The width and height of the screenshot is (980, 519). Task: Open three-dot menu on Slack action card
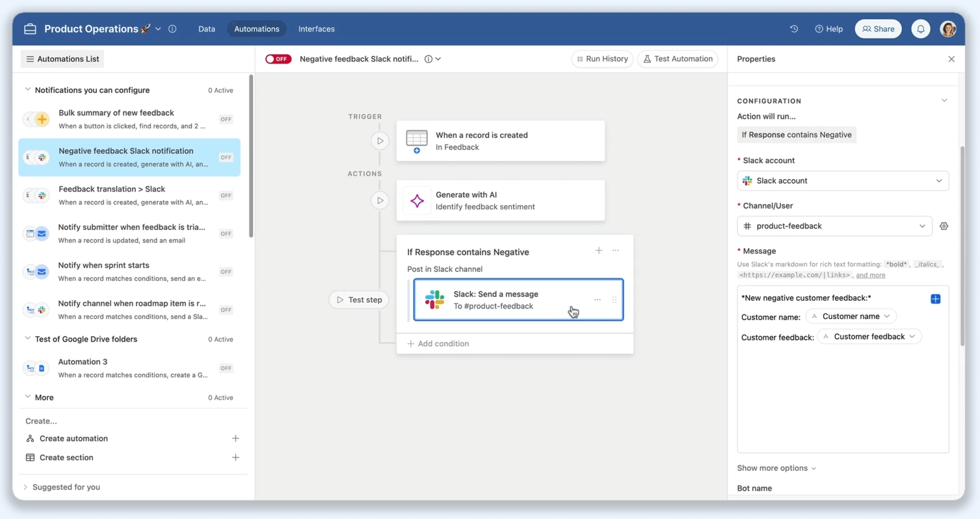(x=597, y=300)
